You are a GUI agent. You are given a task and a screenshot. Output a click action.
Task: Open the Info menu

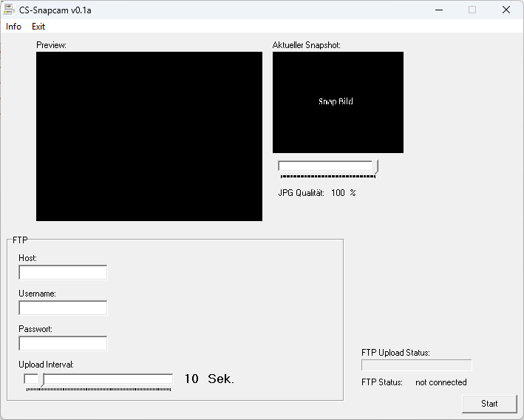(13, 27)
